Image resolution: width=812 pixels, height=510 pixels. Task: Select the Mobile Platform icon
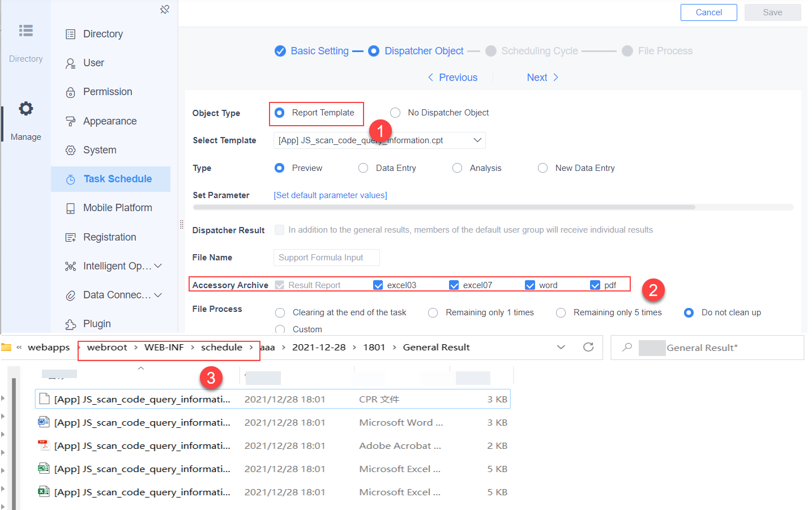coord(70,208)
